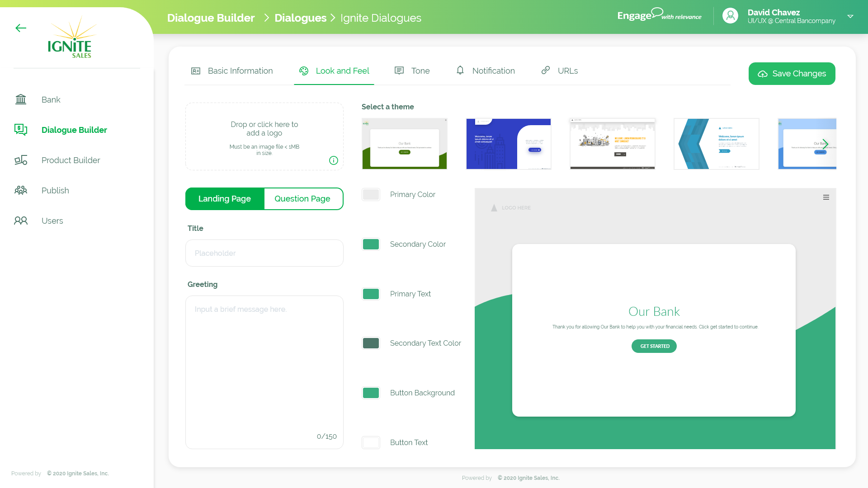Click the back arrow beside Ignite logo
This screenshot has height=488, width=868.
click(21, 28)
